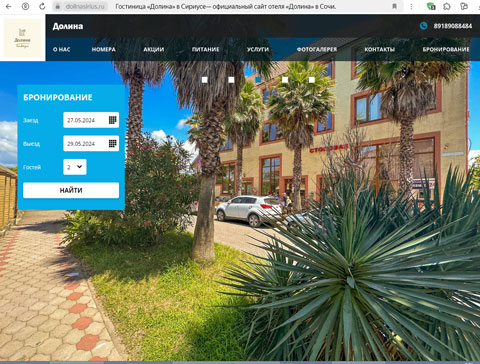Open the УСЛУГИ menu item
480x364 pixels.
point(258,49)
